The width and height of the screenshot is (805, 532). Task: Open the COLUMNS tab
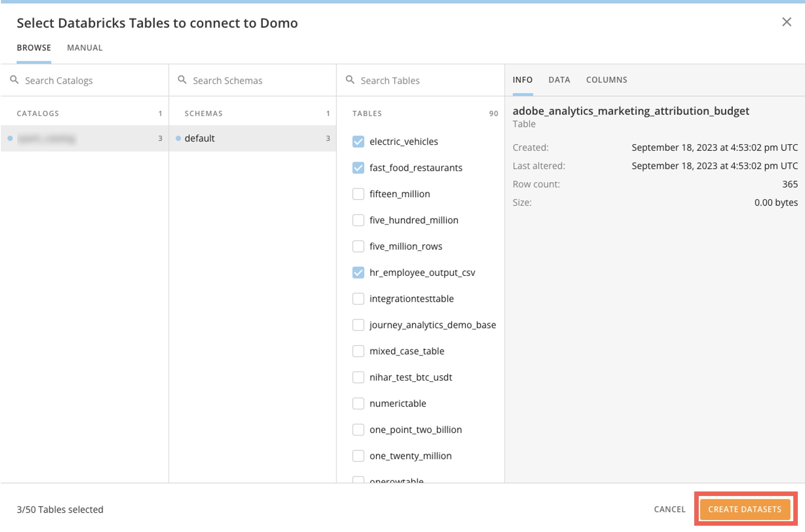coord(606,80)
